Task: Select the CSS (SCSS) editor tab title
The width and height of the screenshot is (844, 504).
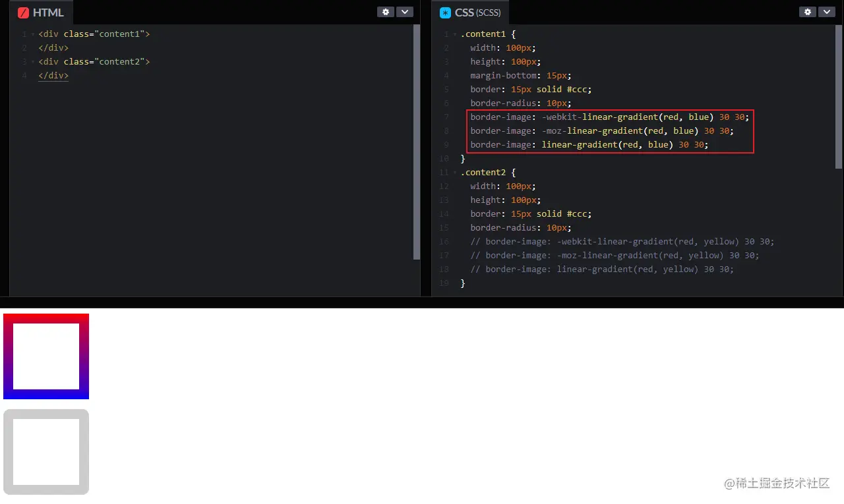Action: [x=478, y=13]
